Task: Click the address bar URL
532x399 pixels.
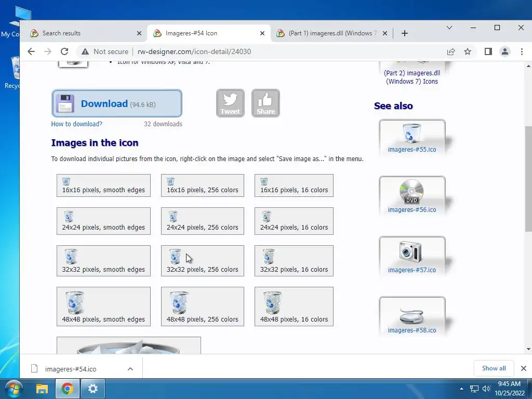Action: pyautogui.click(x=194, y=51)
